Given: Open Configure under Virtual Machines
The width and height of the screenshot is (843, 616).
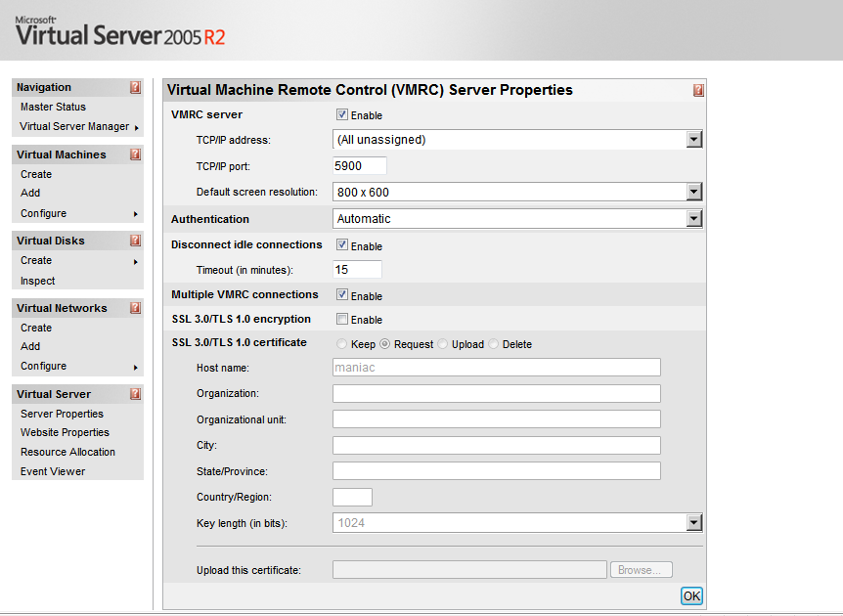Looking at the screenshot, I should [x=44, y=213].
